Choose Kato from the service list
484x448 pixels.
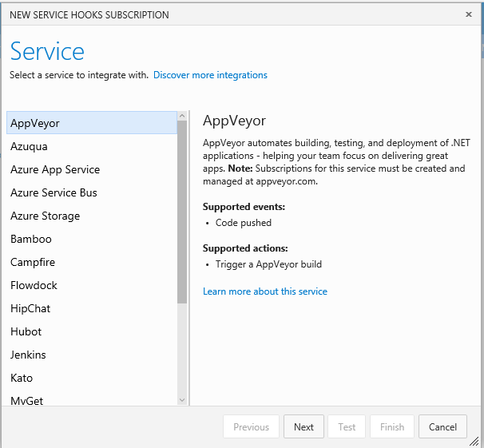[x=92, y=378]
